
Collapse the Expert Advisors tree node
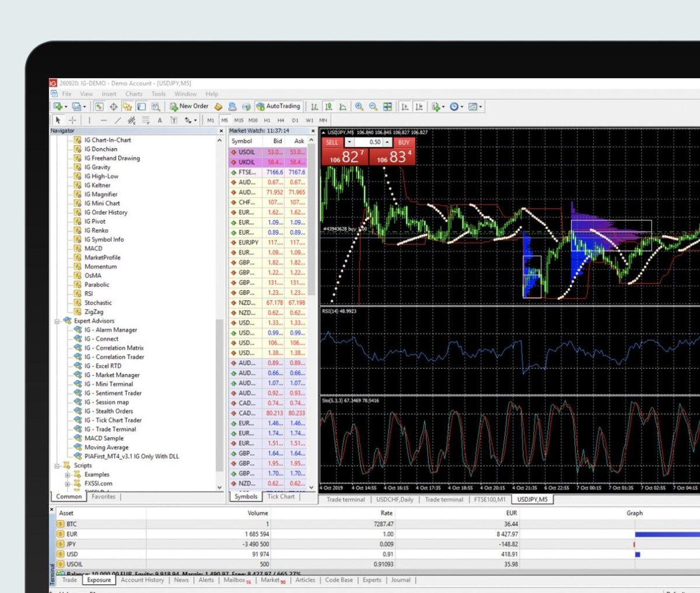point(58,321)
